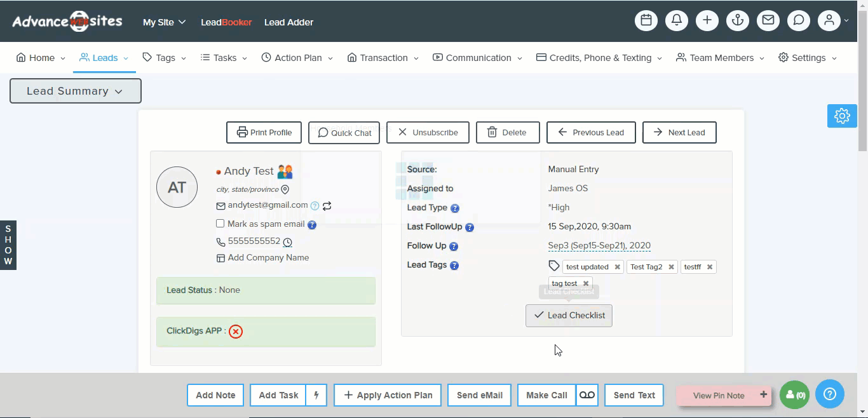Click the anchor icon in top bar

click(x=738, y=21)
